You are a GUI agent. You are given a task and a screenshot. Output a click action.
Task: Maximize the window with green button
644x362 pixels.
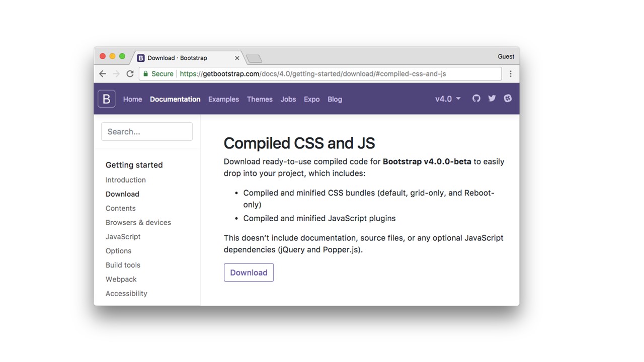pos(122,56)
